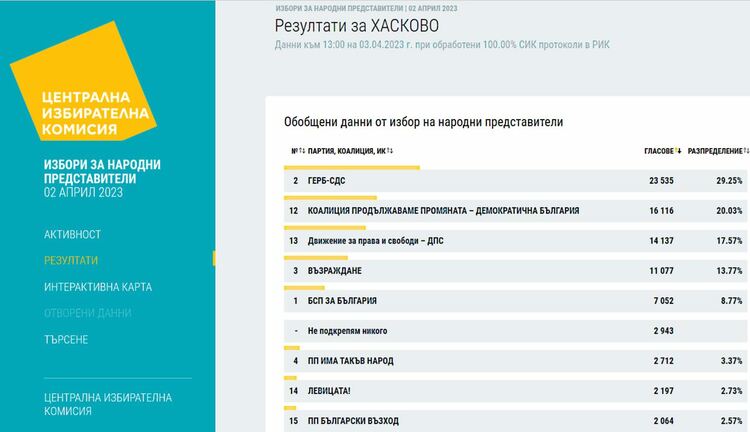Select БСП ЗА БЪЛГАРИЯ party name
Image resolution: width=750 pixels, height=432 pixels.
(x=342, y=301)
